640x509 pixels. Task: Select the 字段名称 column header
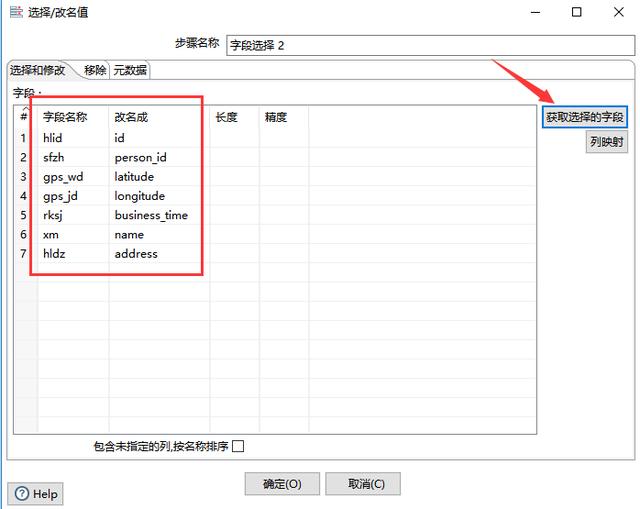pyautogui.click(x=73, y=117)
